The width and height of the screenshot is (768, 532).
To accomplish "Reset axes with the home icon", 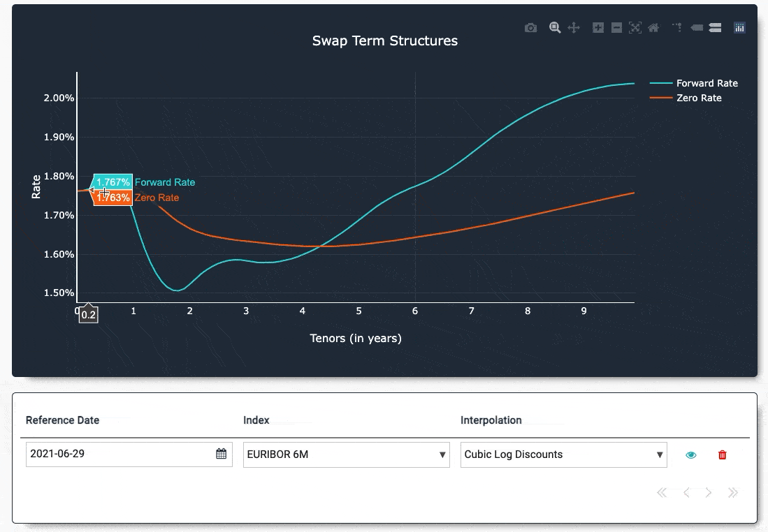I will [653, 28].
